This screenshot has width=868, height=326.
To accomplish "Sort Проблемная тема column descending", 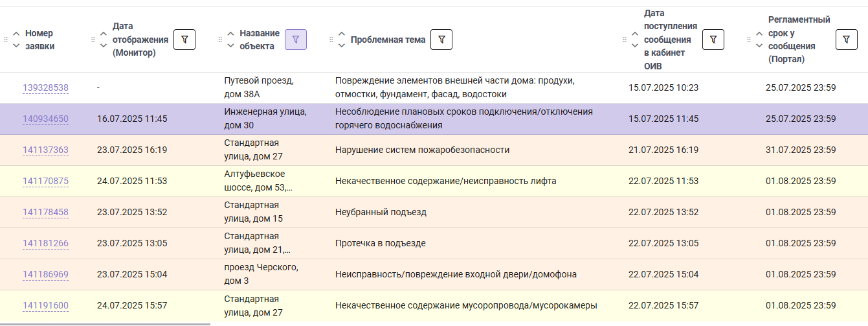I will point(342,45).
